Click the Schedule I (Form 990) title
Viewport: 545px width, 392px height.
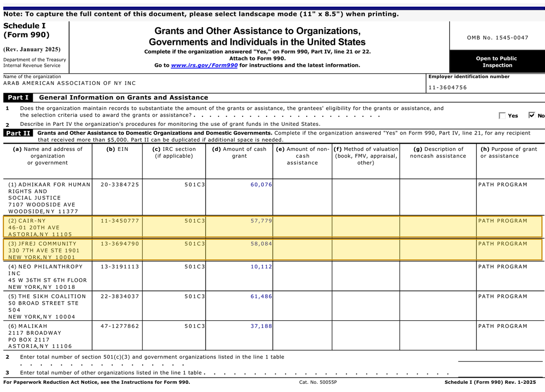click(26, 30)
